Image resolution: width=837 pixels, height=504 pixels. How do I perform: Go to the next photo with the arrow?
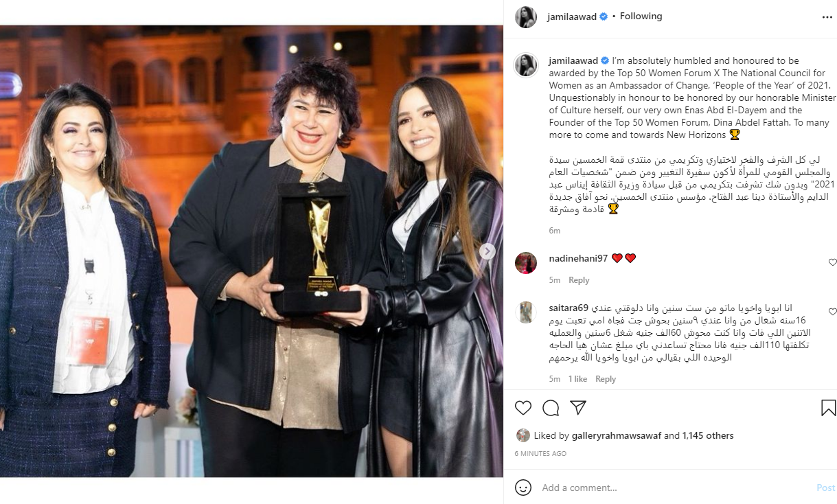click(487, 251)
